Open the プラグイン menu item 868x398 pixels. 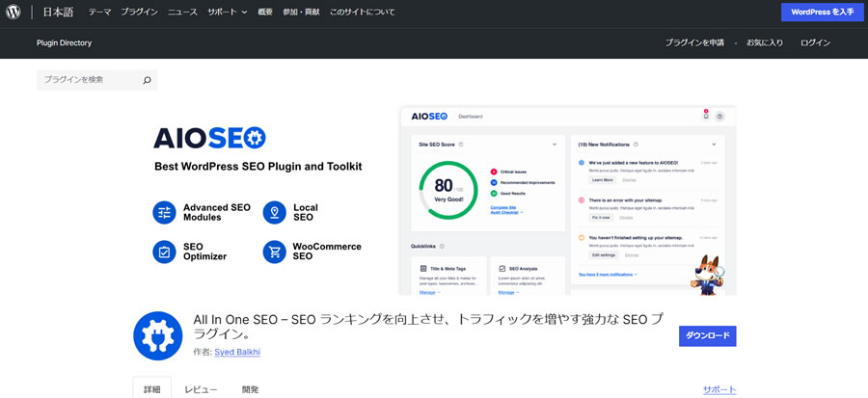140,13
